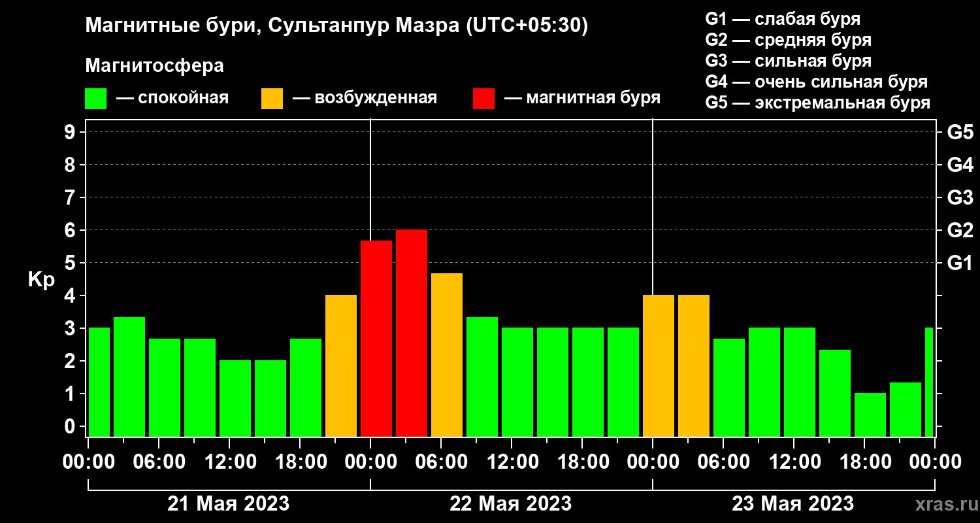
Task: Click the '21 Мая 2023' date label
Action: pos(229,504)
